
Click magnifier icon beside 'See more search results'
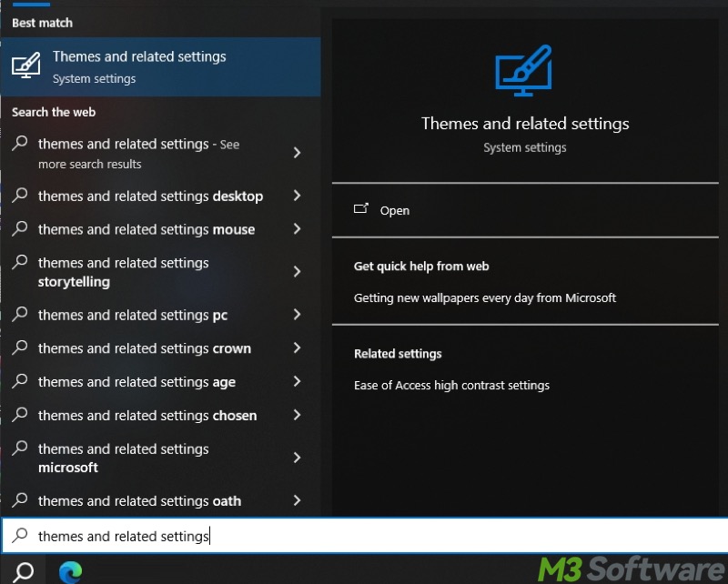(x=20, y=143)
